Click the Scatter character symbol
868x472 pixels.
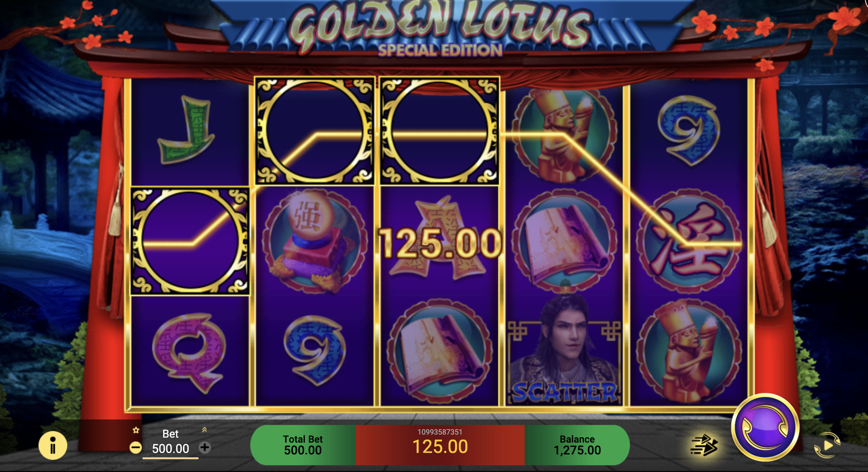tap(565, 349)
